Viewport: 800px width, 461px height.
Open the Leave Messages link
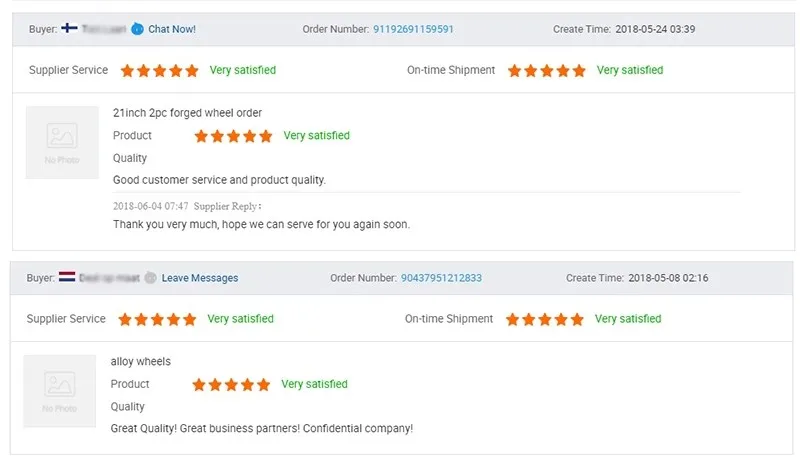pyautogui.click(x=200, y=278)
